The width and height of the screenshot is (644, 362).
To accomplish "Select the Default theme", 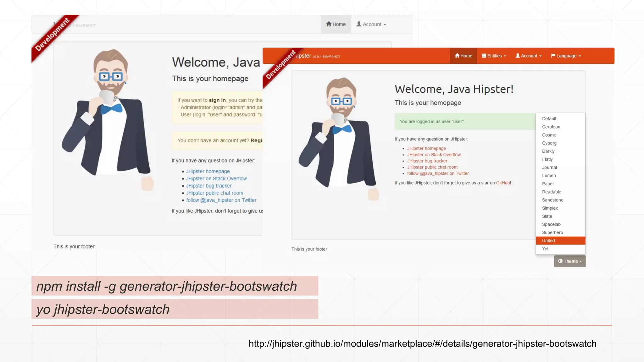I will (560, 118).
